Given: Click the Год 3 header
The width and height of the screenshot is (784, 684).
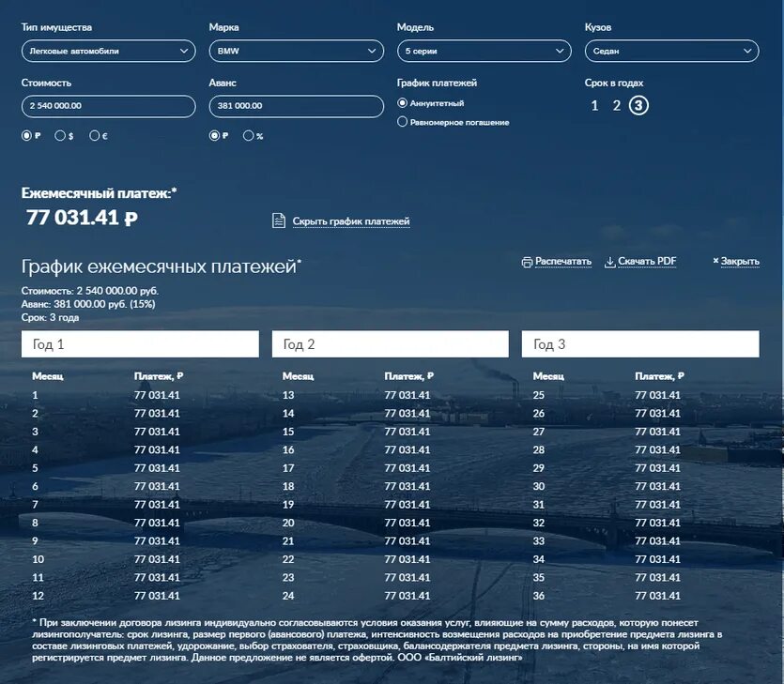Looking at the screenshot, I should [640, 343].
